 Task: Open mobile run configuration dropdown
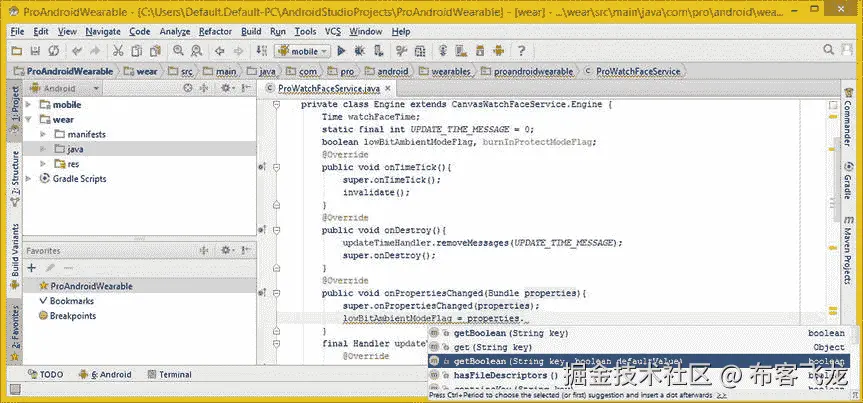302,51
